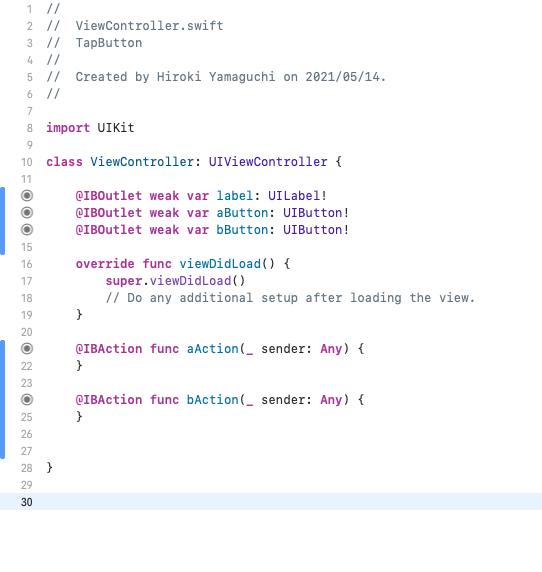Click the closing brace on line 19
This screenshot has height=572, width=542.
point(79,314)
